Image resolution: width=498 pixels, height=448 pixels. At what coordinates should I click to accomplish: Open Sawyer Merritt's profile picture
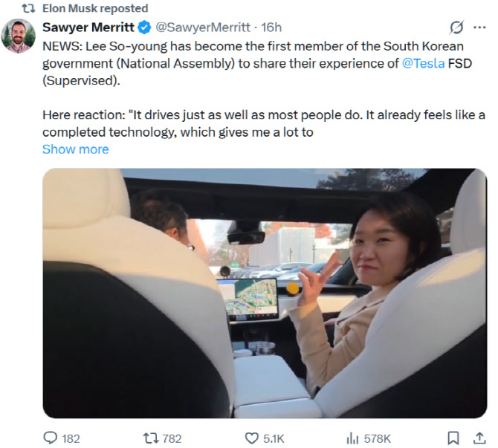click(17, 36)
